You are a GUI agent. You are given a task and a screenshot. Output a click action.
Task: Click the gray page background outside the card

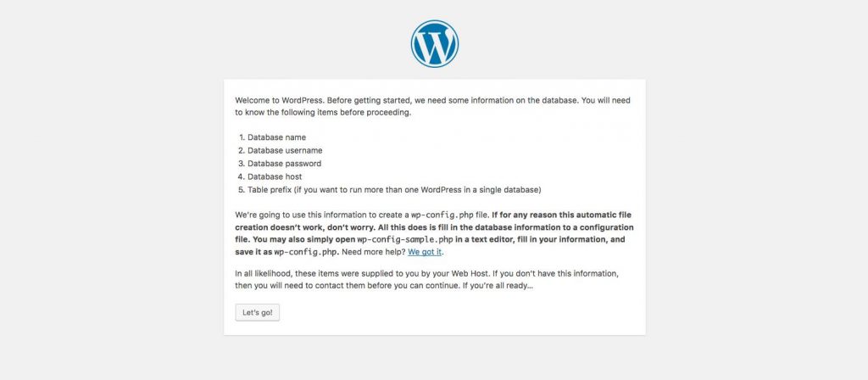click(111, 194)
